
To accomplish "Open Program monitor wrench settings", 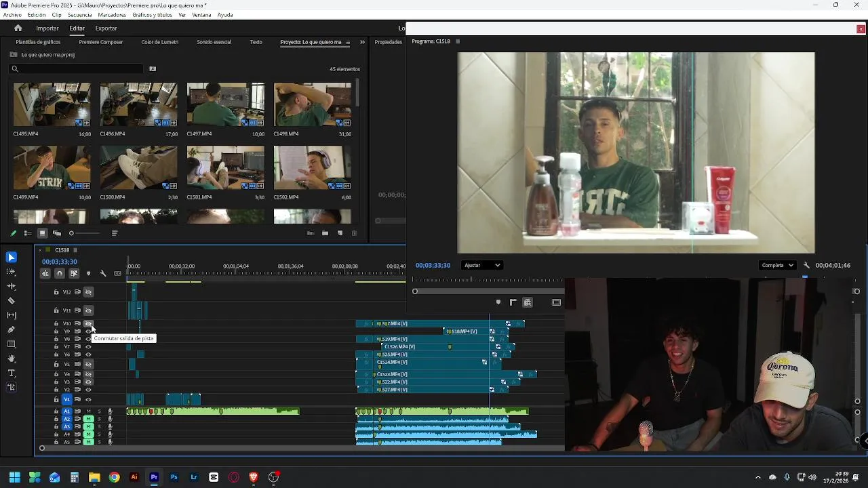I will pos(806,266).
